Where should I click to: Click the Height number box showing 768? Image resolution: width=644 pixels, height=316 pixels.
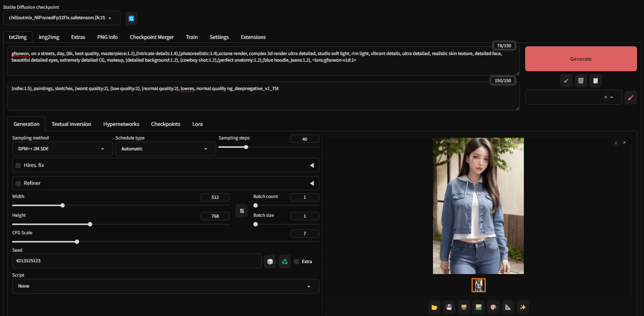[x=215, y=216]
